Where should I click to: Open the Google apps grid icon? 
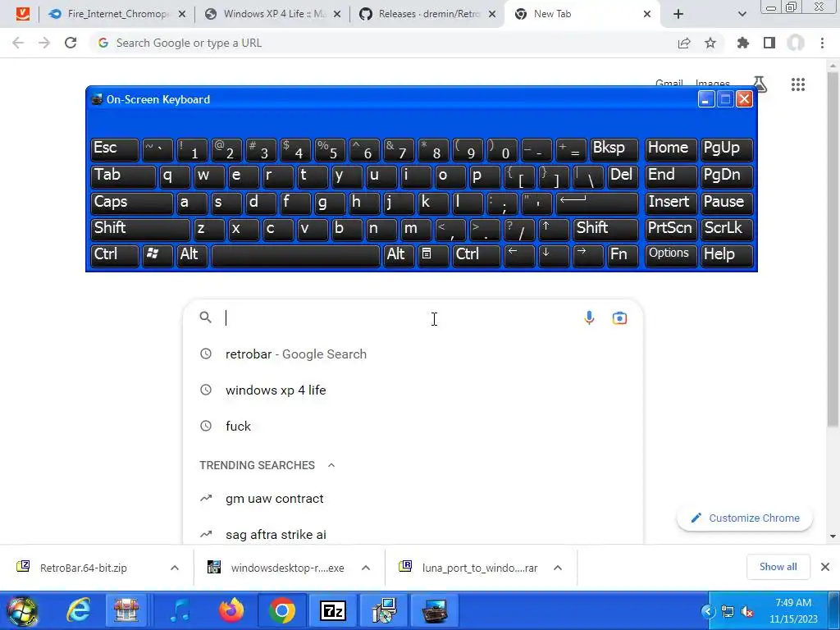pos(798,84)
